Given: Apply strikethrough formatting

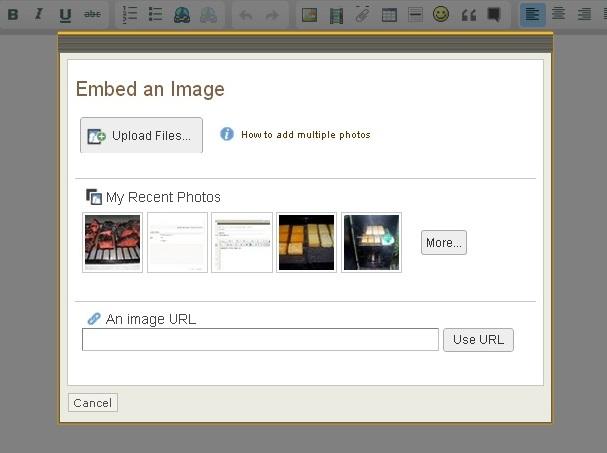Looking at the screenshot, I should [x=92, y=14].
